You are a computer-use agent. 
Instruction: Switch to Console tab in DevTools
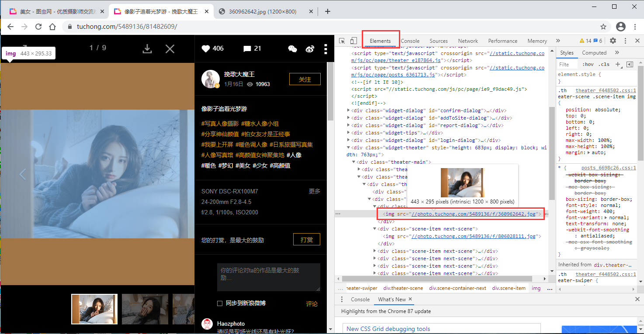(x=410, y=41)
